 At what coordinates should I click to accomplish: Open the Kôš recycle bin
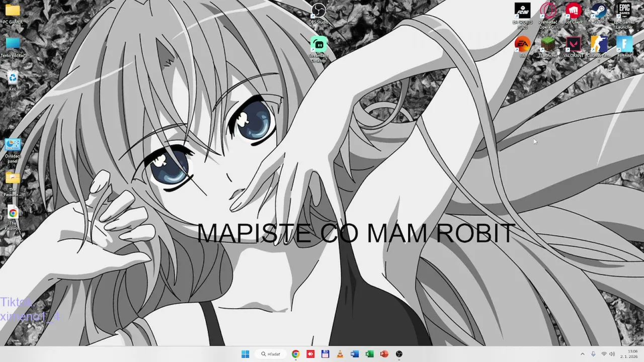[13, 81]
